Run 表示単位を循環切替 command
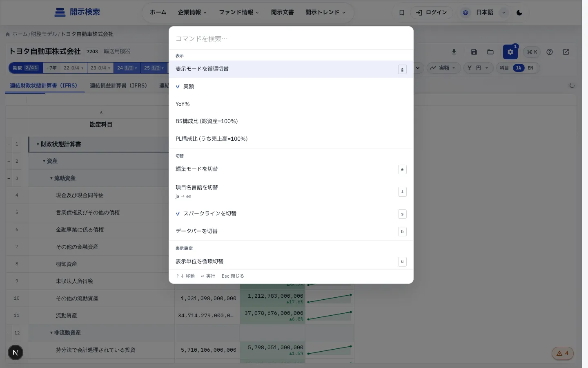Viewport: 588px width, 368px height. tap(291, 261)
